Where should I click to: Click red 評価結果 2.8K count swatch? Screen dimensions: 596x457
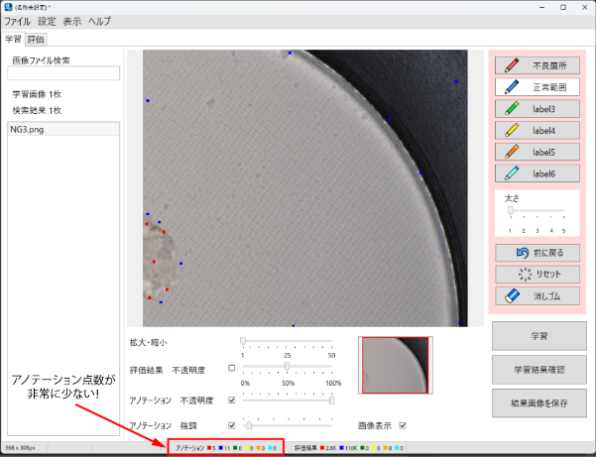322,448
